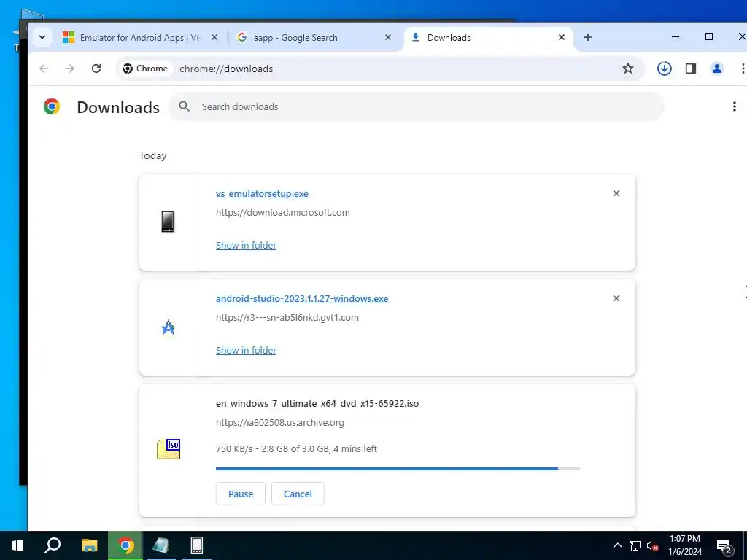Click the 750 KB/s download status text
Viewport: 747px width, 560px height.
(296, 448)
